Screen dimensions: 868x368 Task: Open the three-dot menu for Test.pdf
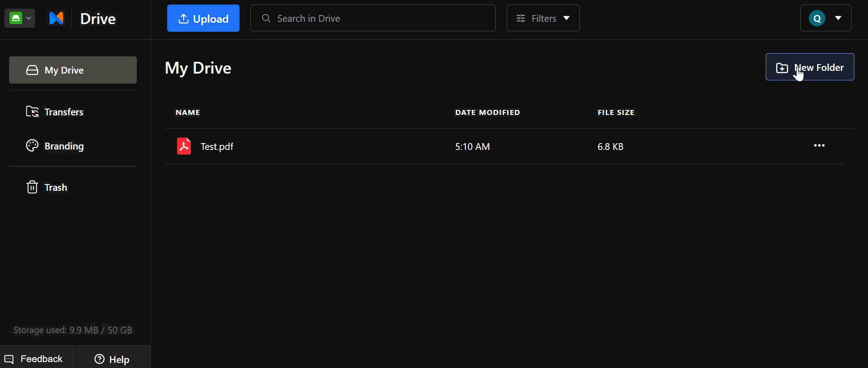click(819, 146)
